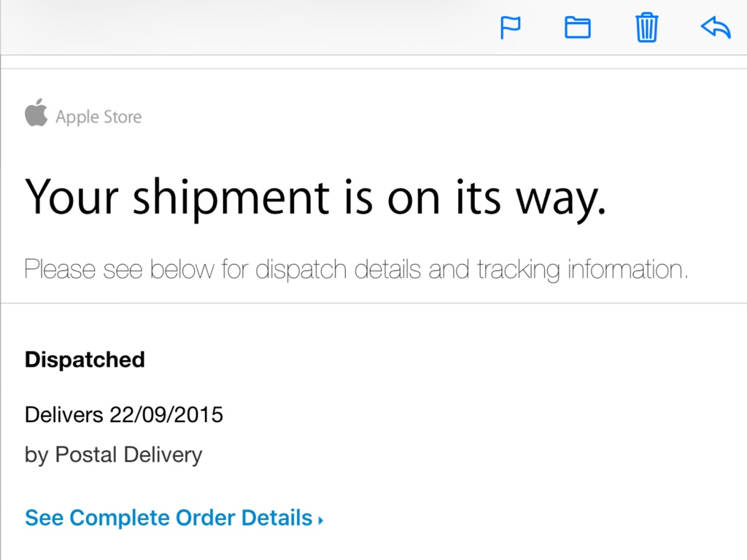Click the small arrow after Order Details
Screen dimensions: 747x560
point(321,520)
